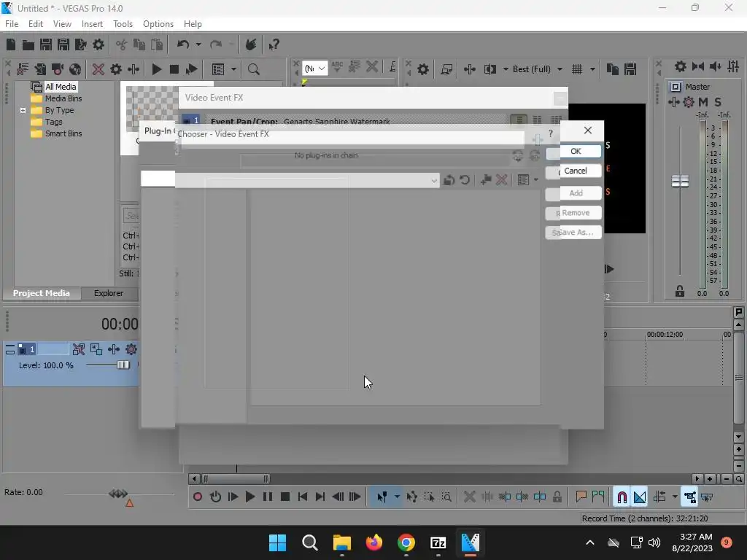Open Project Properties gear in main toolbar
This screenshot has height=560, width=747.
(x=98, y=44)
